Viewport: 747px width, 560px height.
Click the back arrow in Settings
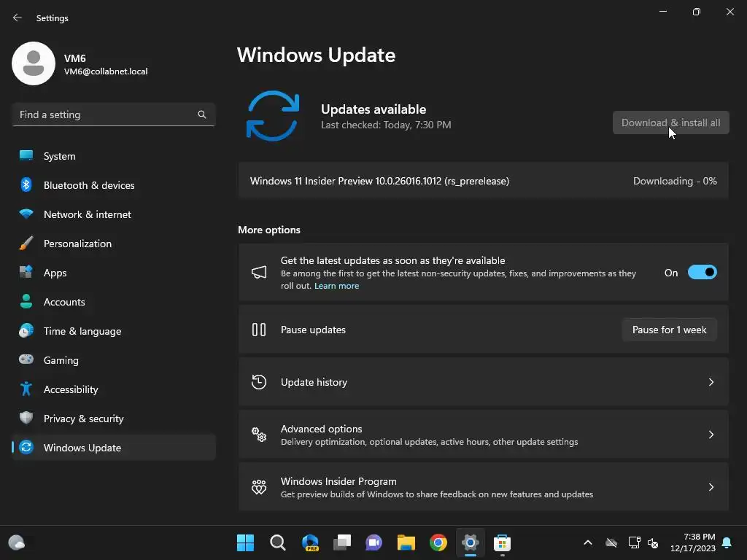point(18,17)
